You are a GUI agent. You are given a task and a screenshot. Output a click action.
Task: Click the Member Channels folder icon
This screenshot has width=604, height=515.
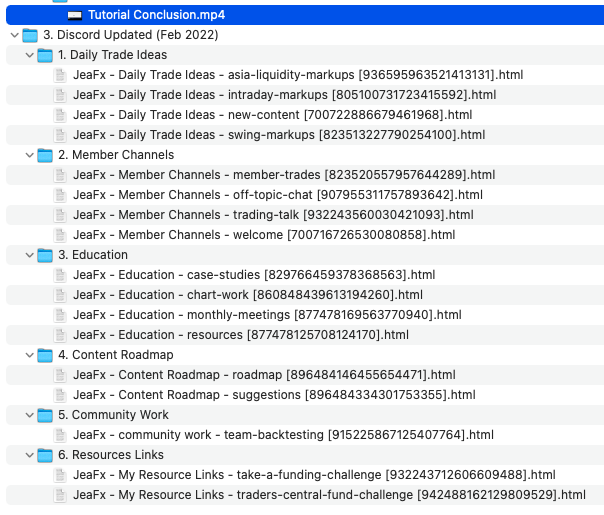tap(45, 155)
